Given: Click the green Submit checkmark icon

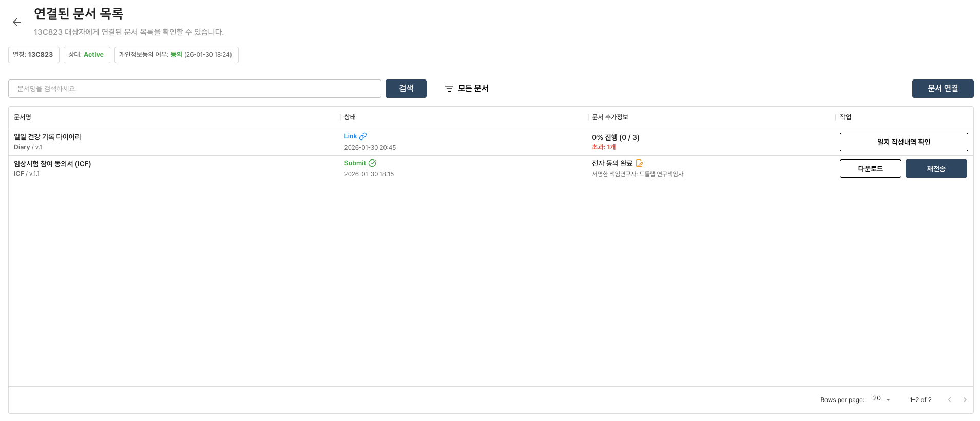Looking at the screenshot, I should pos(372,163).
